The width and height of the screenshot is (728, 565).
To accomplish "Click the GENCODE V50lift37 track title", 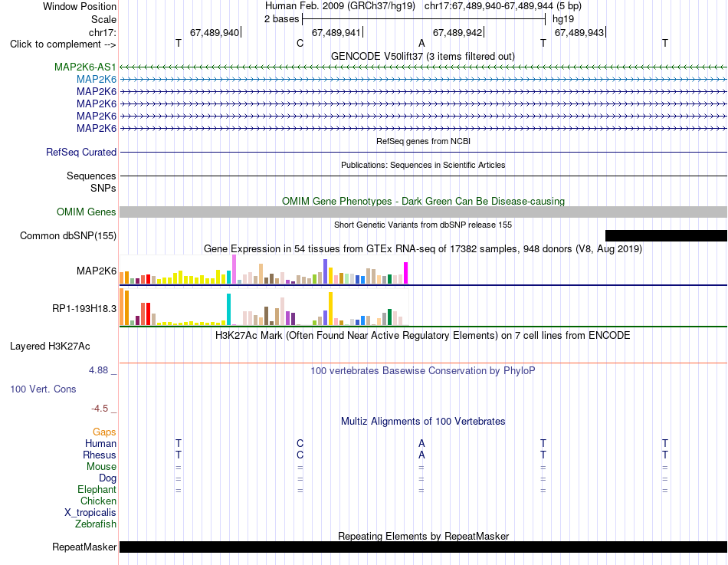I will pos(423,56).
